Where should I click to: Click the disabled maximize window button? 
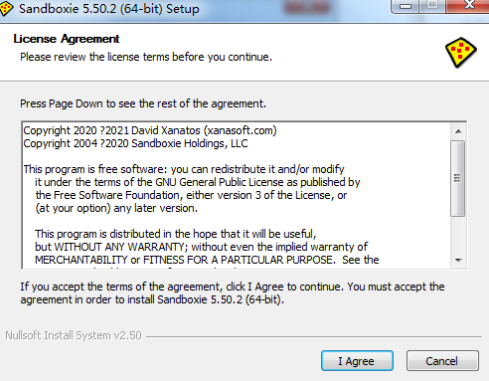(x=432, y=6)
